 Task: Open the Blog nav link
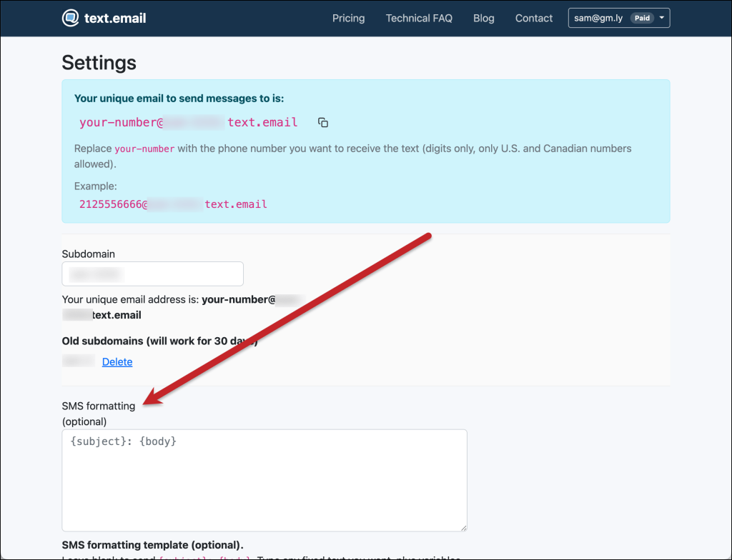[483, 19]
